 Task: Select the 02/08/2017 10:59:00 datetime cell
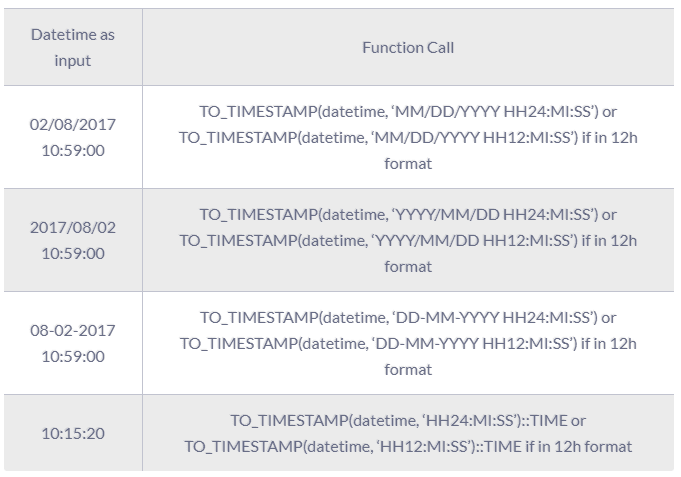tap(73, 137)
